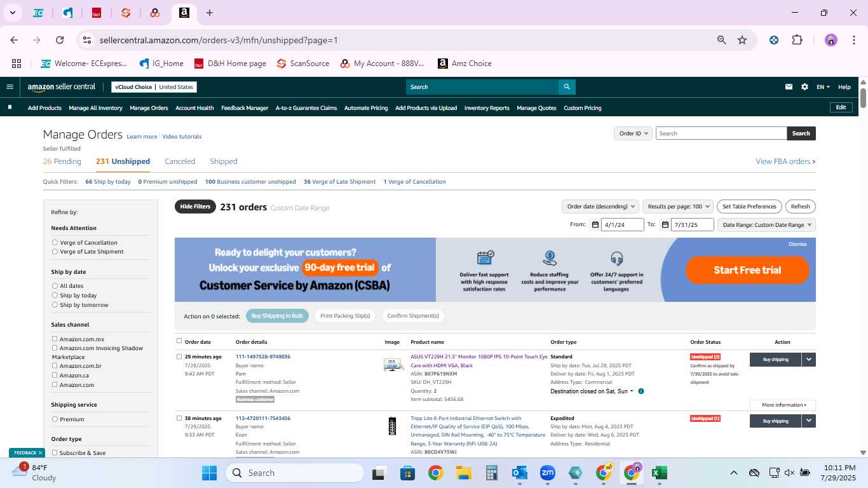Click Buy shipping for the ASUS monitor order
Screen dimensions: 868x488
pyautogui.click(x=775, y=360)
